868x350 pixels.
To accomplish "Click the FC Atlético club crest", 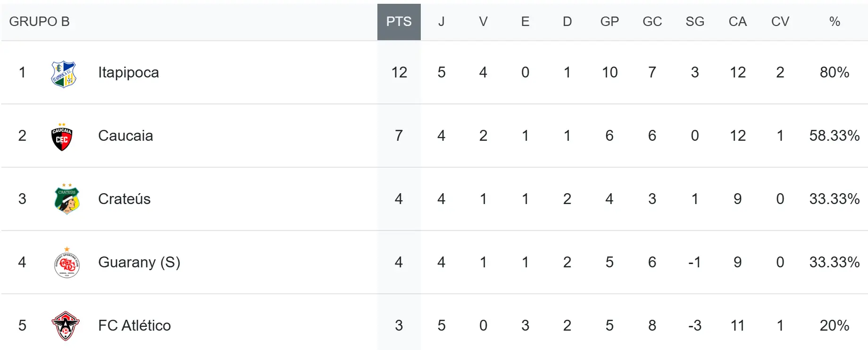I will click(x=66, y=325).
